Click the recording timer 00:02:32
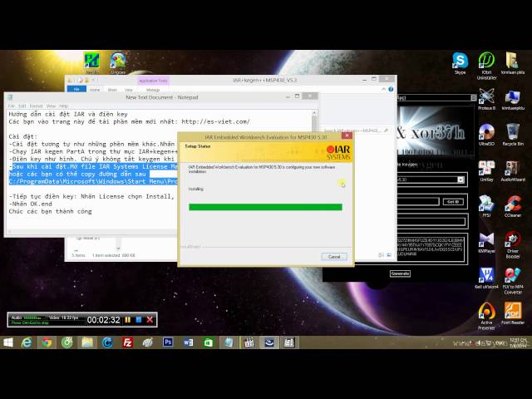 click(x=103, y=319)
